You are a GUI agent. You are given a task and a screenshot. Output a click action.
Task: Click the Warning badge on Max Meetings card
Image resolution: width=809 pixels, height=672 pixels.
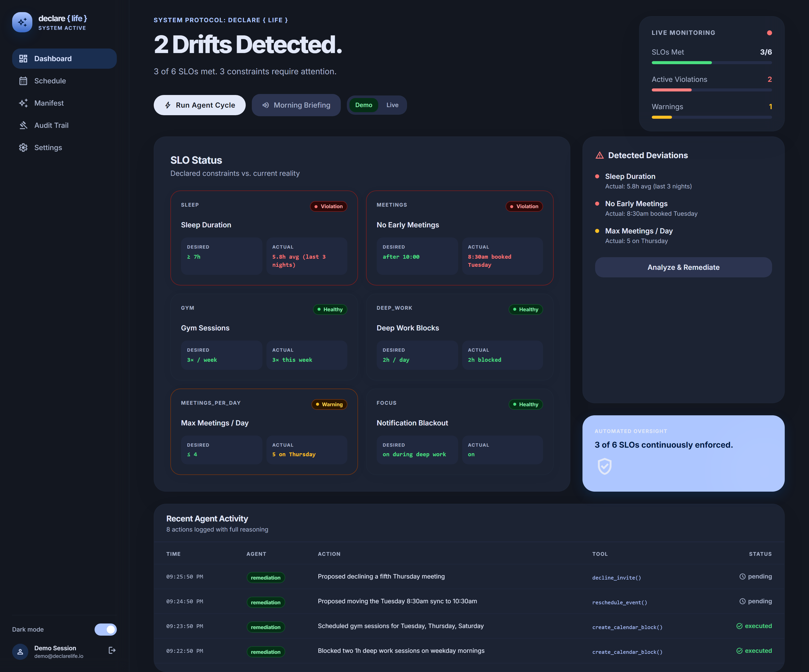(x=329, y=404)
